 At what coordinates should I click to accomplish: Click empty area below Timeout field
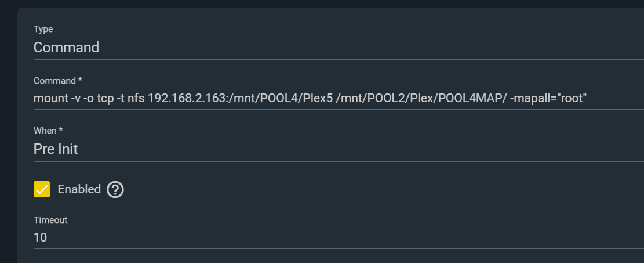pos(329,256)
